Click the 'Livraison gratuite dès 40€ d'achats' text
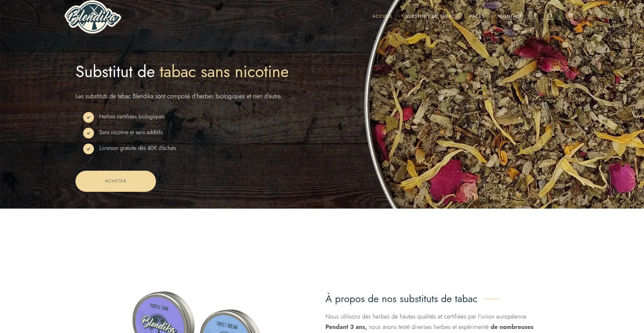This screenshot has width=644, height=333. (x=138, y=148)
